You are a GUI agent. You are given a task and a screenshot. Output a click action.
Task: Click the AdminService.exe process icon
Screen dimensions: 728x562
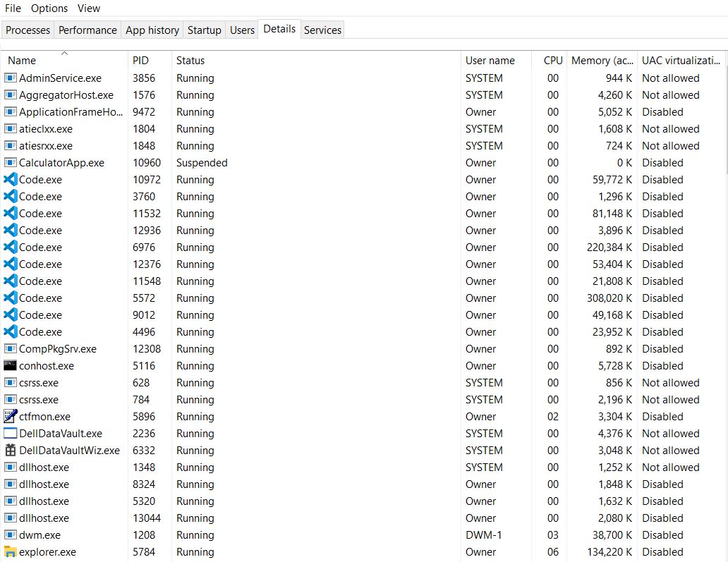10,78
